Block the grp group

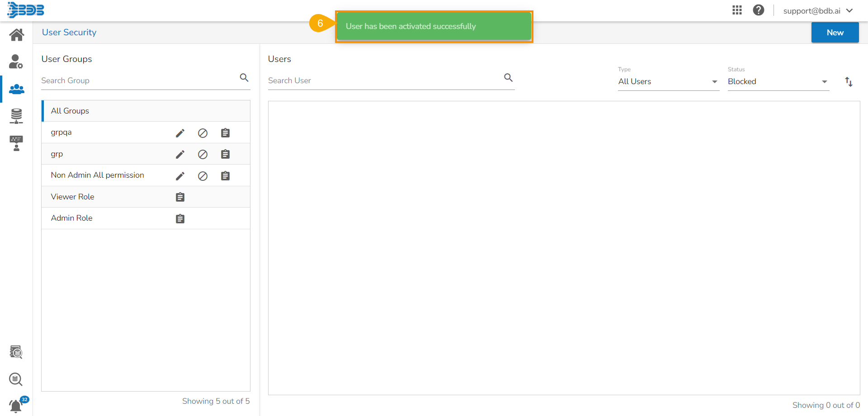(x=203, y=155)
